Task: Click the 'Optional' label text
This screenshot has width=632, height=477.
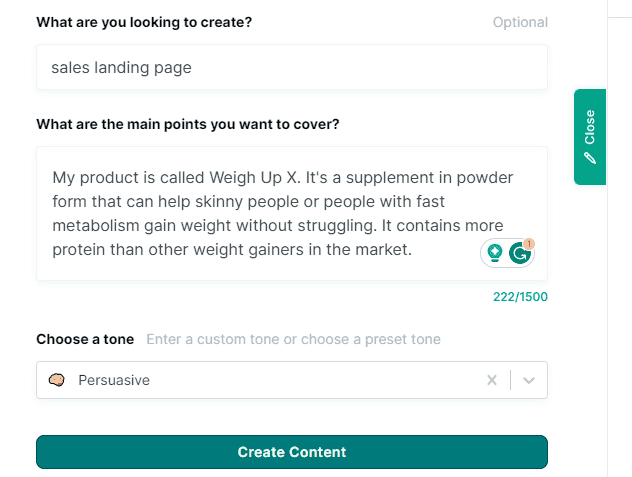Action: pos(520,22)
